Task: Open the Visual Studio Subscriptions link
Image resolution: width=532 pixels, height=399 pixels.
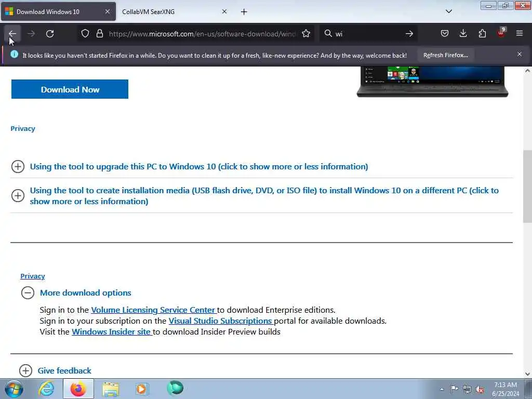Action: 220,321
